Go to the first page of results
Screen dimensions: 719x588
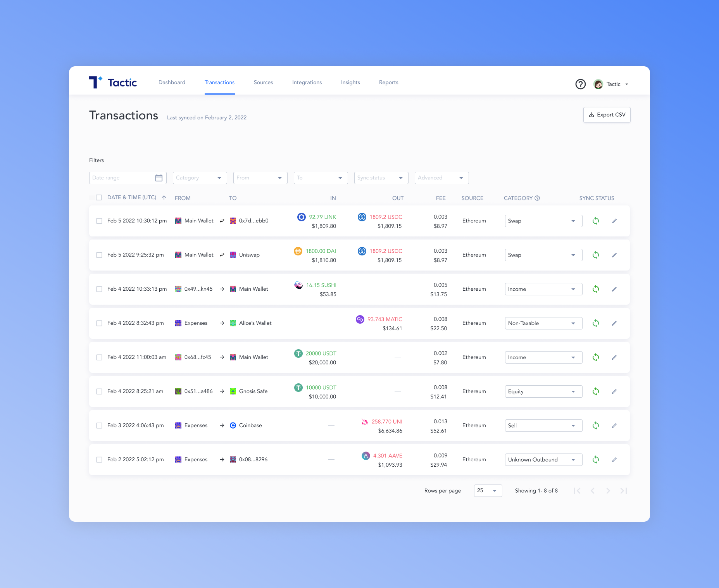(577, 491)
